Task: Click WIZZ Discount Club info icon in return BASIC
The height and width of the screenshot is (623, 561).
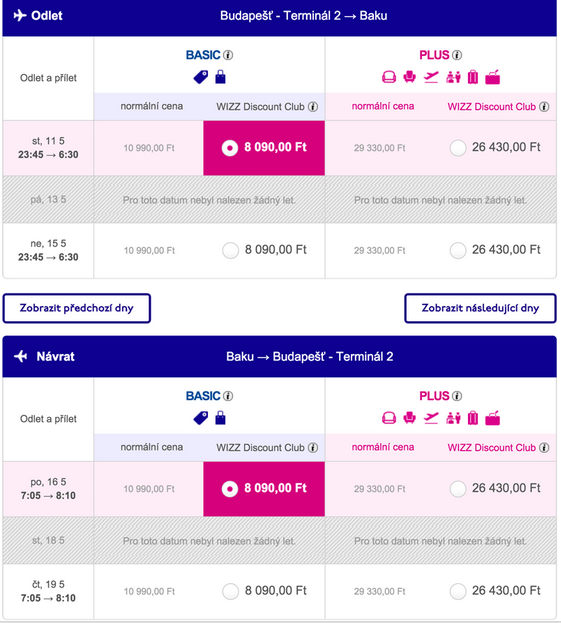Action: pyautogui.click(x=313, y=448)
